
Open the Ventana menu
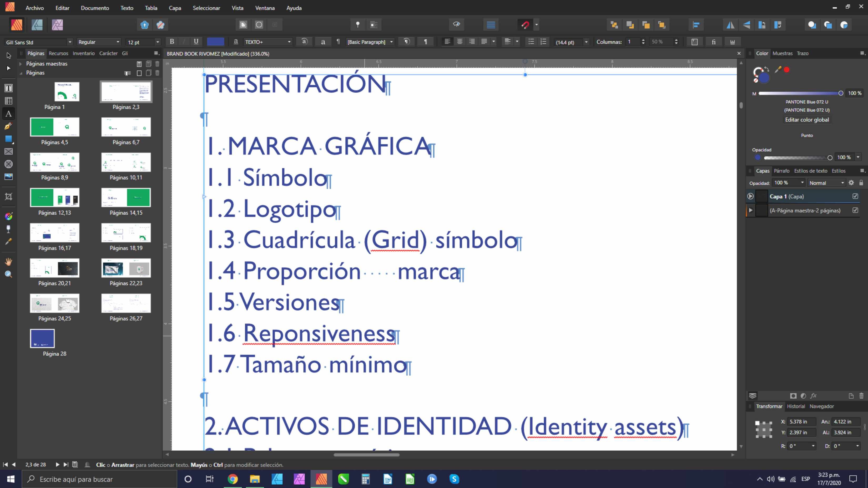[265, 8]
